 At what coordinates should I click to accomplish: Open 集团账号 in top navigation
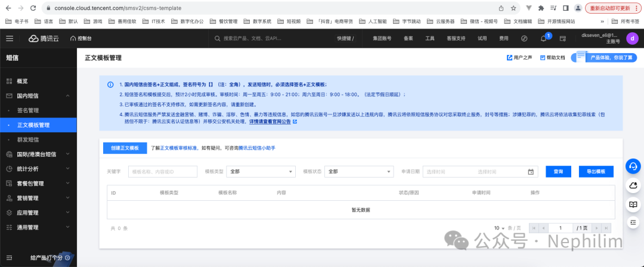click(382, 39)
